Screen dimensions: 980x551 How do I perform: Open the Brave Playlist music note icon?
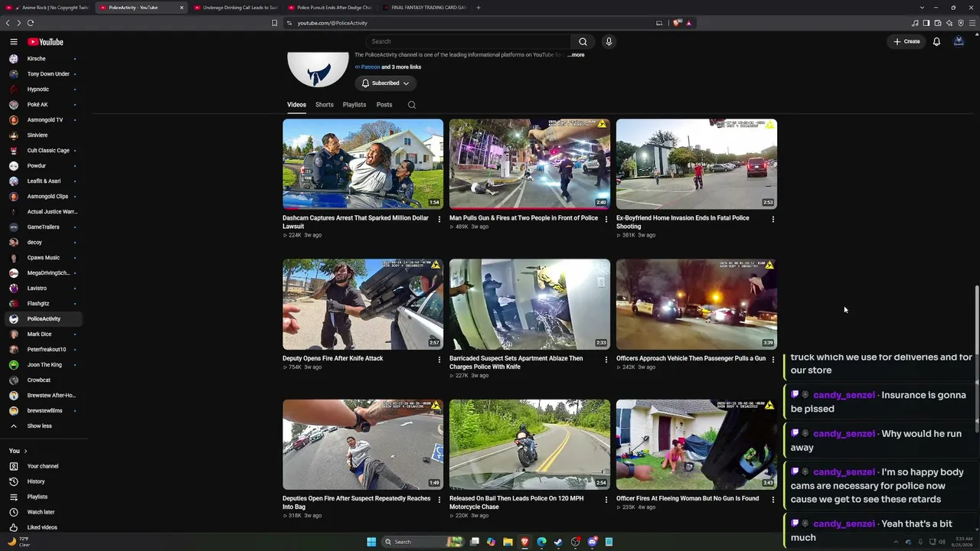point(915,23)
